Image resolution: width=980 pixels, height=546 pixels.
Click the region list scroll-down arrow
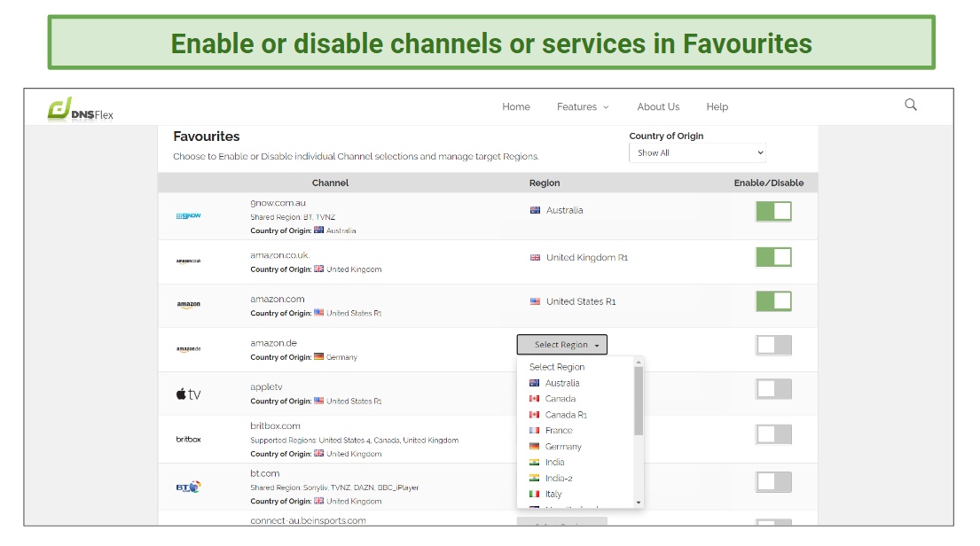click(639, 503)
